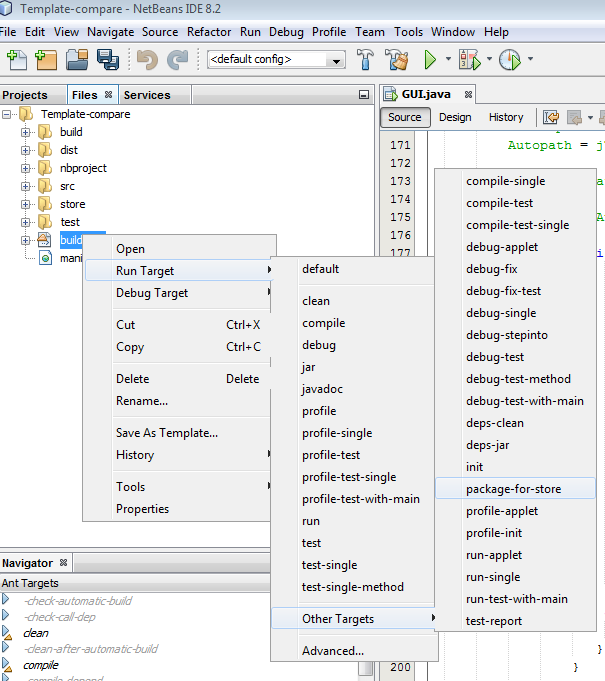
Task: Click the -check-call-dep target icon
Action: point(5,615)
